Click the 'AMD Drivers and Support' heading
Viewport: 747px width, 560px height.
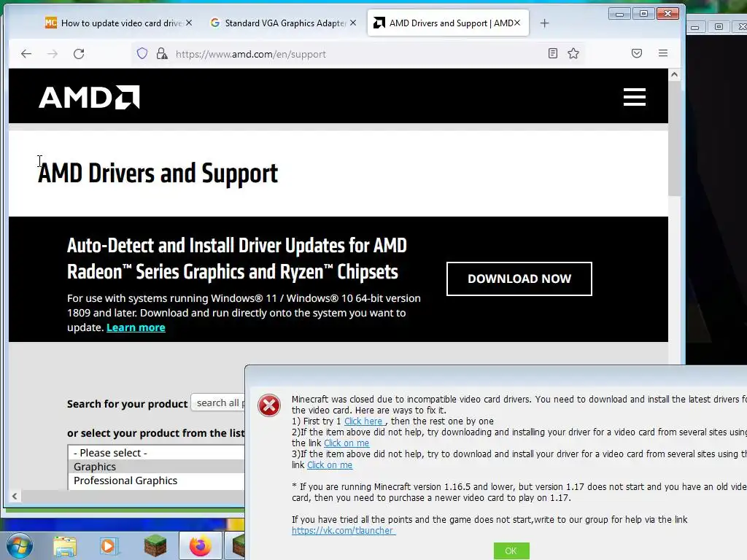(158, 173)
